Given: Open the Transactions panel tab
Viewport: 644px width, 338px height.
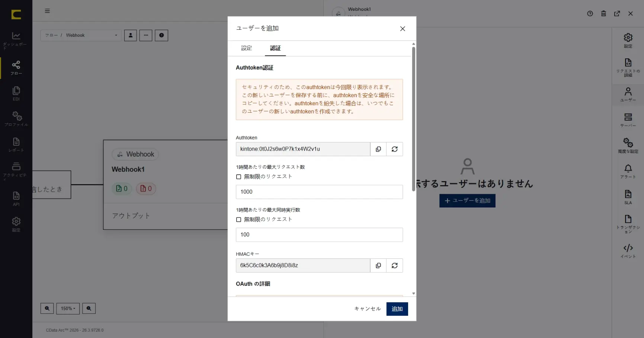Looking at the screenshot, I should (628, 224).
